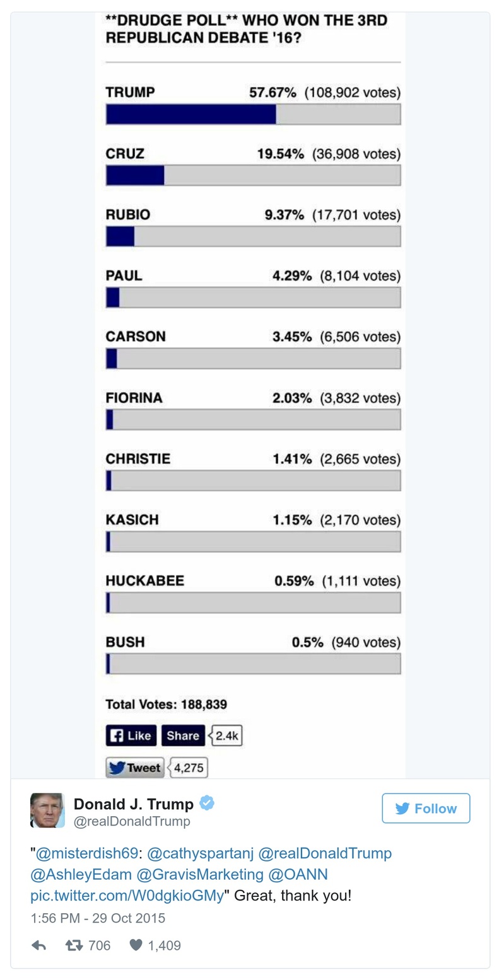Viewport: 504px width, 980px height.
Task: Click the verified badge next to Trump's name
Action: pyautogui.click(x=206, y=804)
